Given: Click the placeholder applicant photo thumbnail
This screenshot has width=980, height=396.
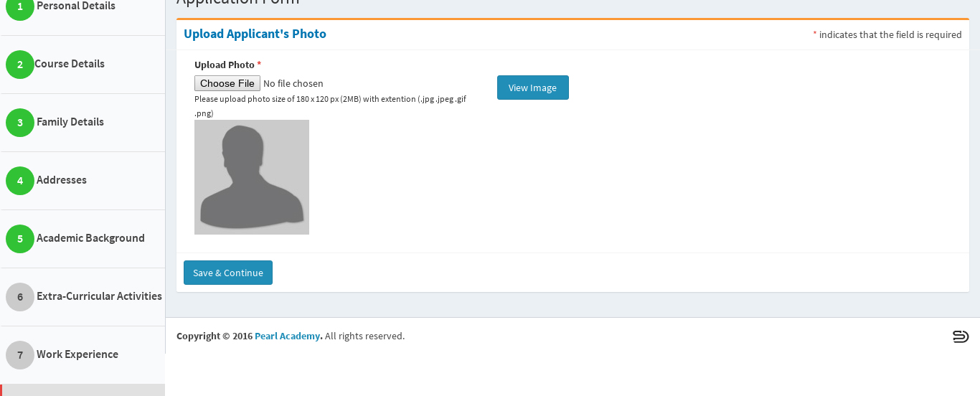Looking at the screenshot, I should coord(252,177).
